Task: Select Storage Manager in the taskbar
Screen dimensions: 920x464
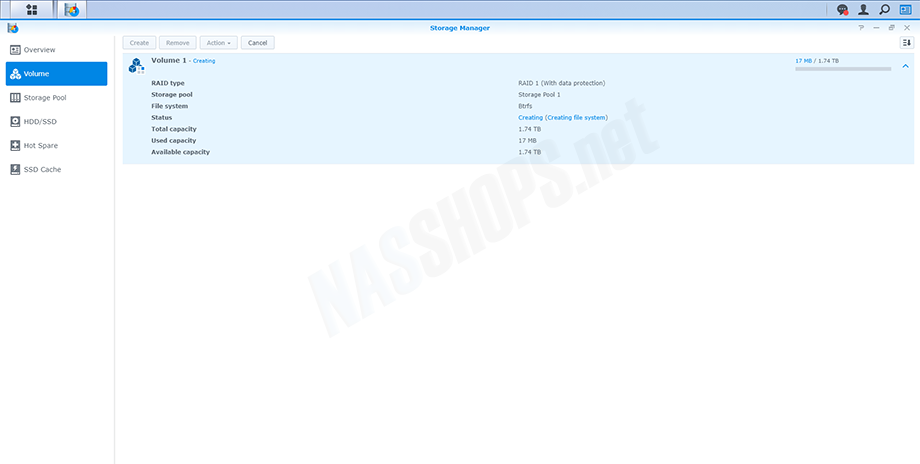Action: click(72, 9)
